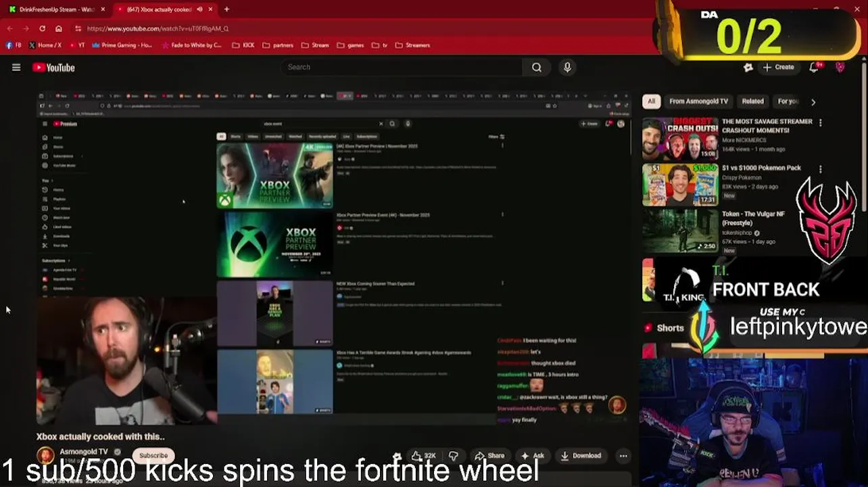Click the Create button
The width and height of the screenshot is (868, 487).
tap(779, 67)
